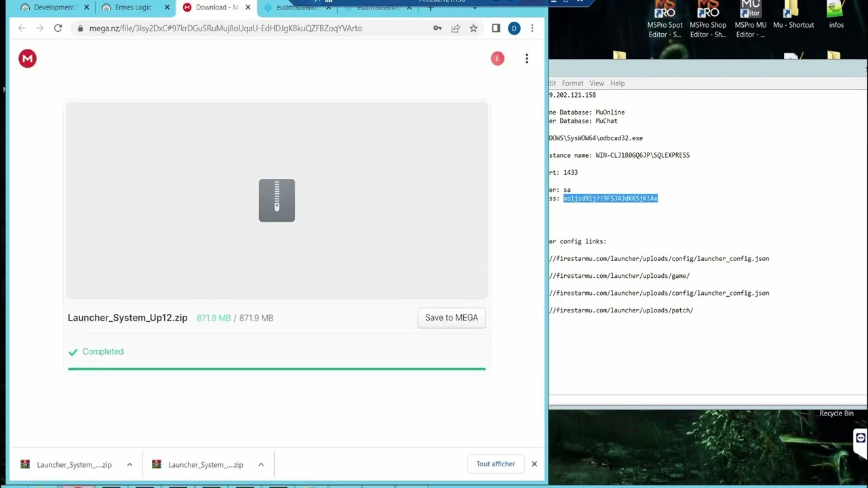Click the port 1433 line in Notepad

pyautogui.click(x=564, y=173)
